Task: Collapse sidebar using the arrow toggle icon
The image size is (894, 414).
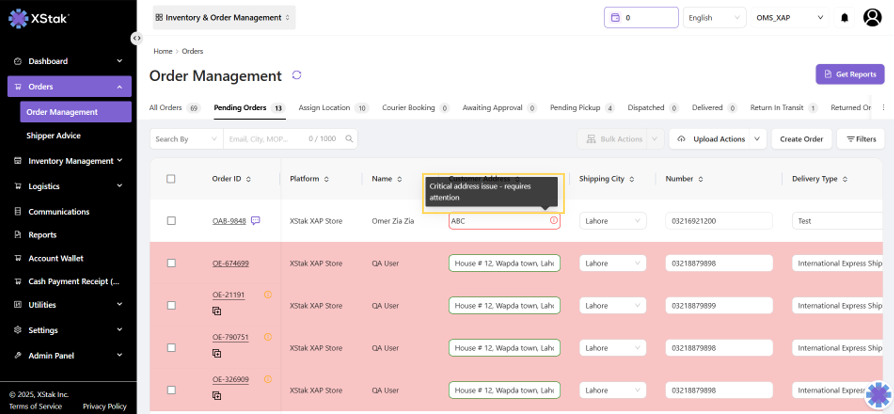Action: click(x=136, y=38)
